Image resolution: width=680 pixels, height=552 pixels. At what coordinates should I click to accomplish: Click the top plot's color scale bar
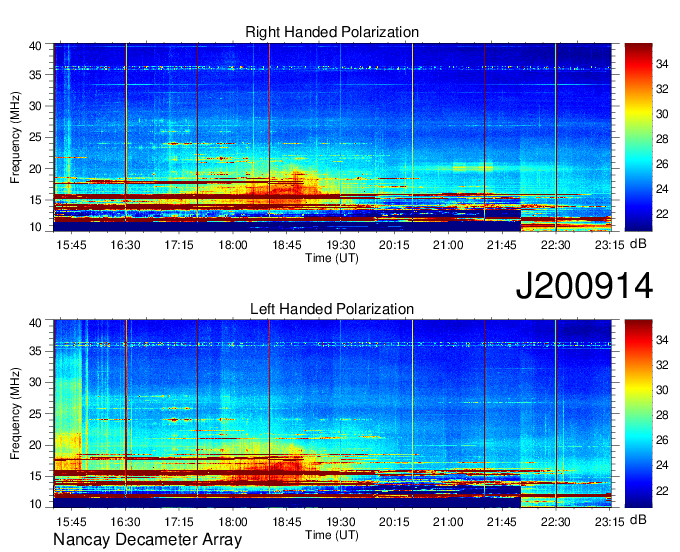[638, 137]
